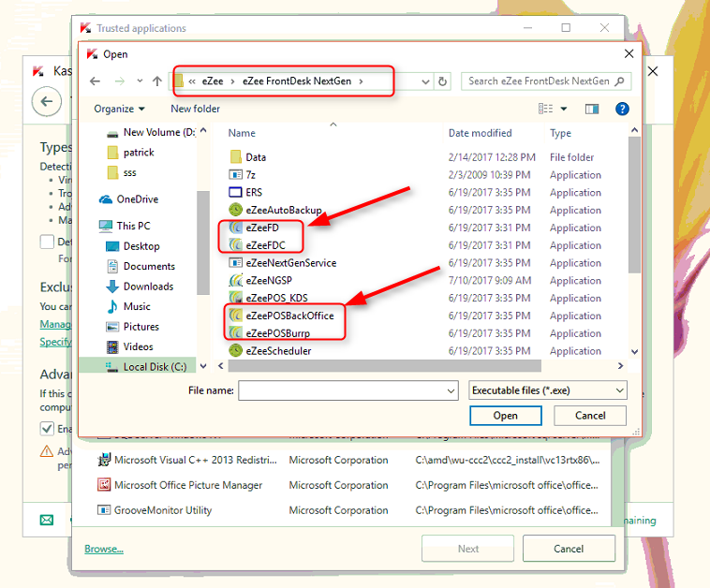
Task: Select the eZeeNGSP application icon
Action: 235,280
